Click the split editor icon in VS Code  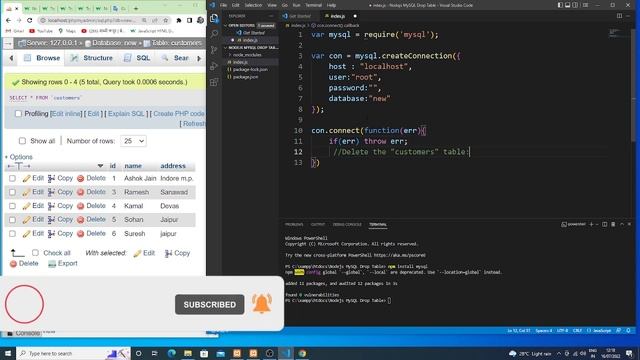pyautogui.click(x=619, y=16)
